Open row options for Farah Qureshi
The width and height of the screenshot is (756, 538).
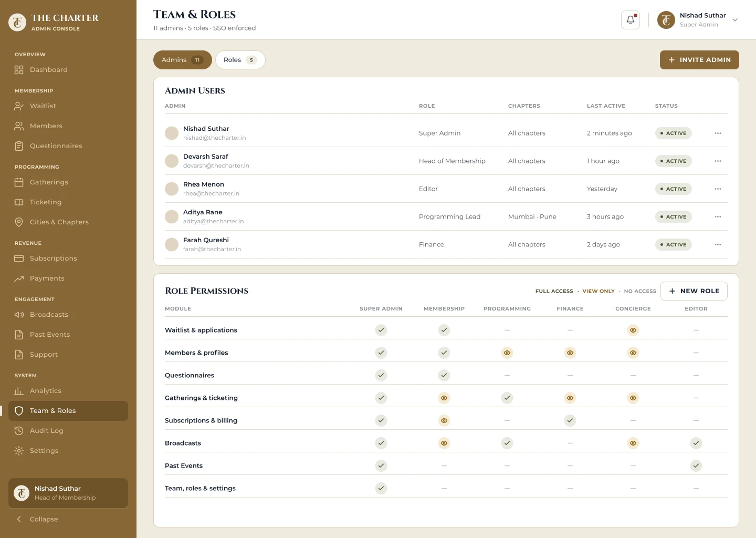click(x=718, y=245)
